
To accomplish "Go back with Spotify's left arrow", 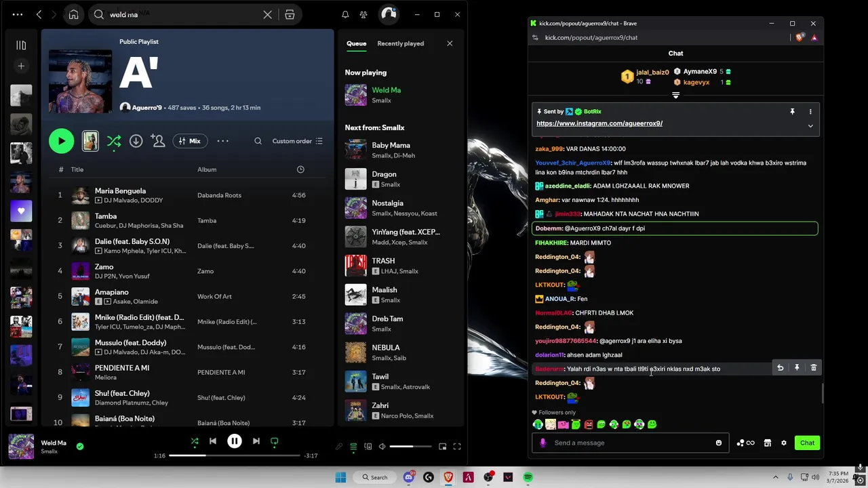I will (x=39, y=14).
